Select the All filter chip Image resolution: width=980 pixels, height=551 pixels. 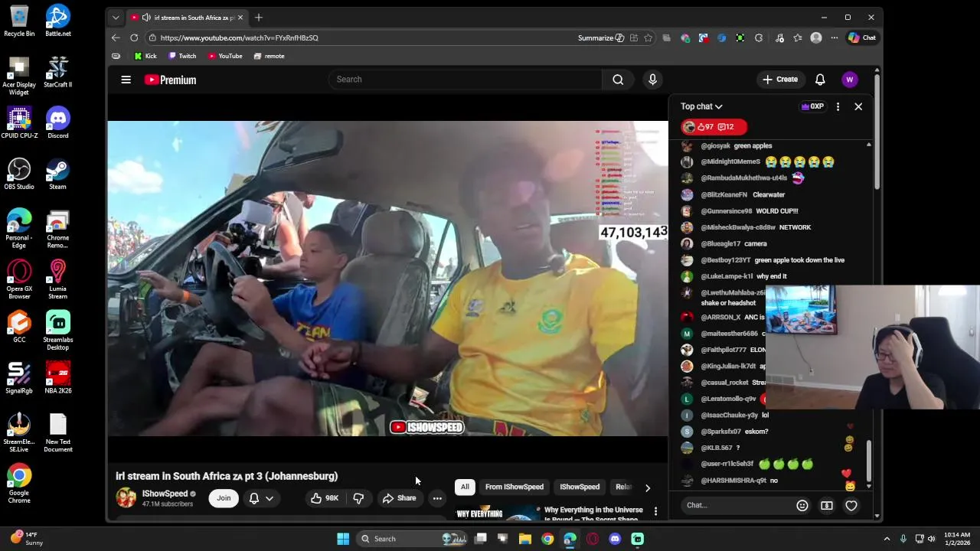(465, 487)
